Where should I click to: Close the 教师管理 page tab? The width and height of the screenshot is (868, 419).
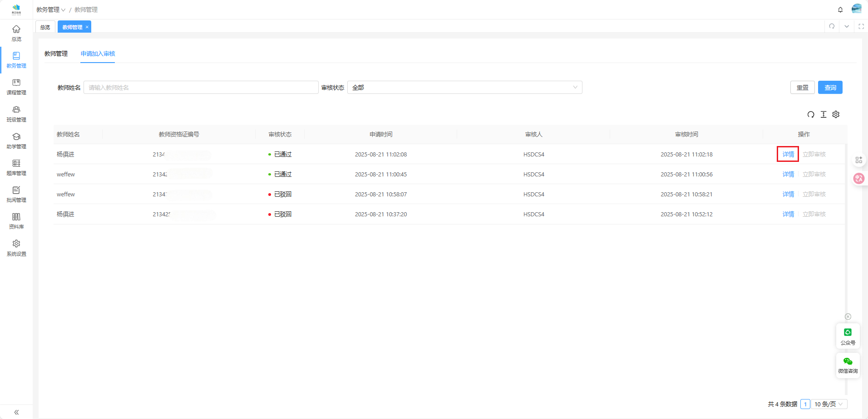pyautogui.click(x=87, y=27)
